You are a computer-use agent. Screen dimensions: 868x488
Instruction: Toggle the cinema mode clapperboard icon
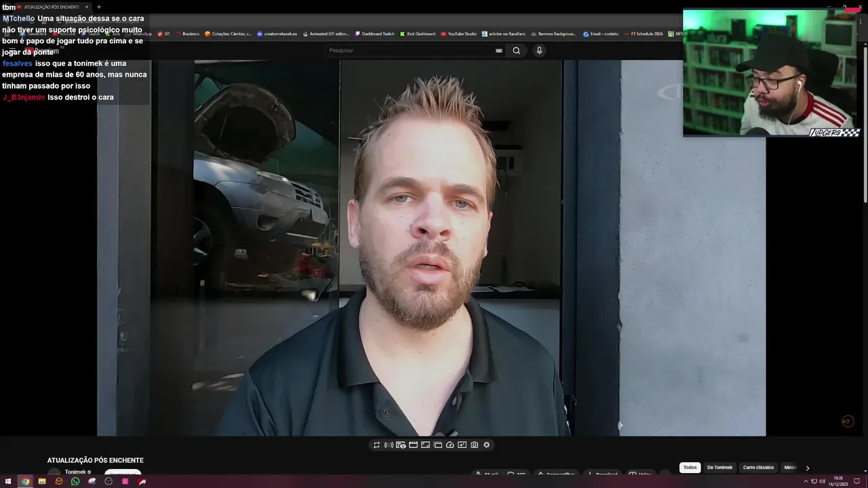point(413,445)
